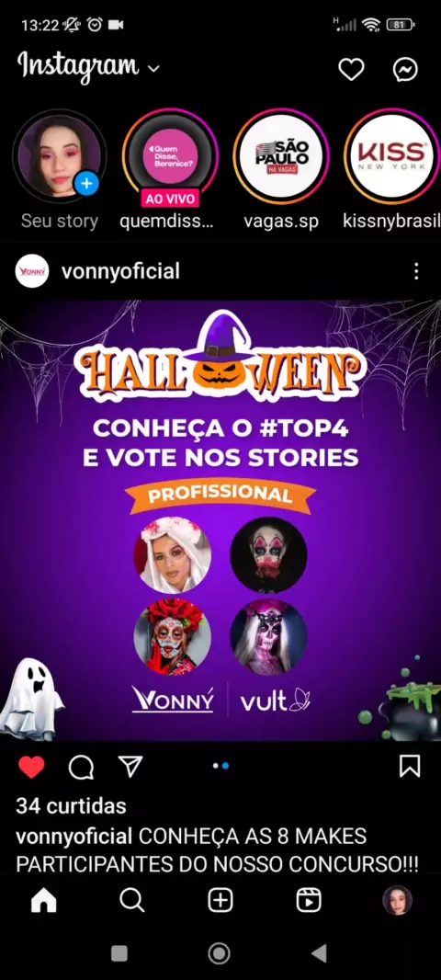The image size is (441, 980).
Task: Open Messenger direct messages icon
Action: pos(405,69)
